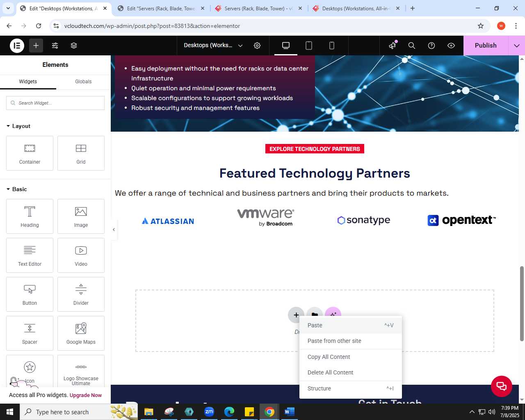Open page settings gear icon
The width and height of the screenshot is (525, 420).
coord(257,46)
